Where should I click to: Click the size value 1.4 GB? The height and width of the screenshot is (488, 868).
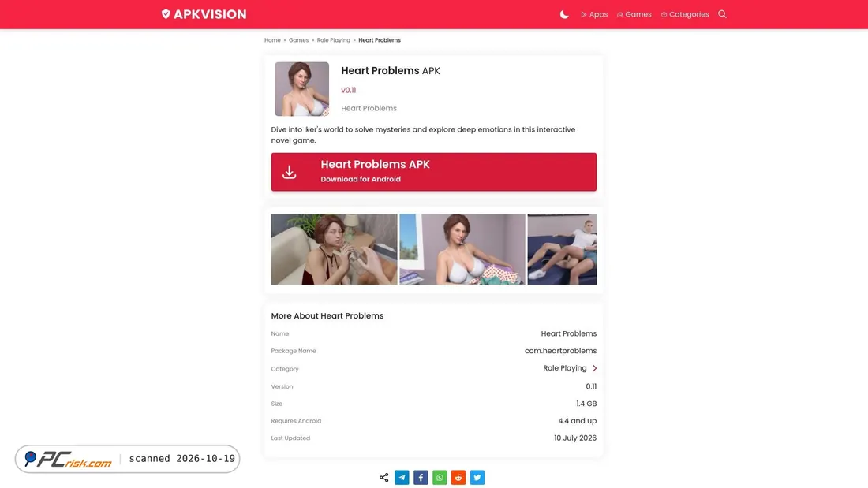click(x=586, y=404)
